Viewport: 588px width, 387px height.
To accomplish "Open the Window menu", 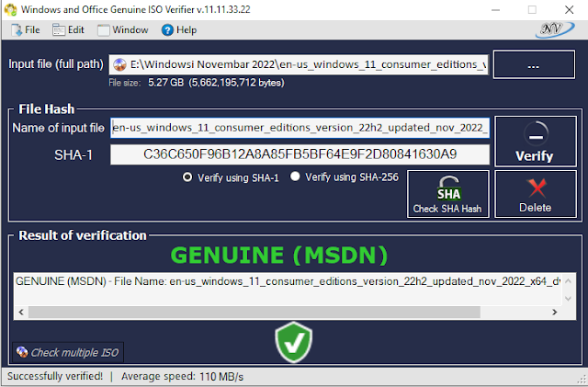I will pos(123,30).
